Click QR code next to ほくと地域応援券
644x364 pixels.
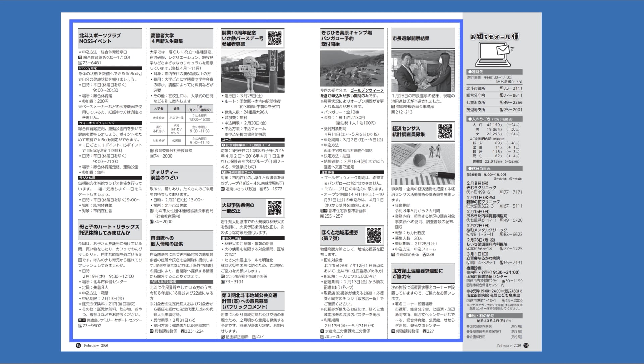(374, 235)
